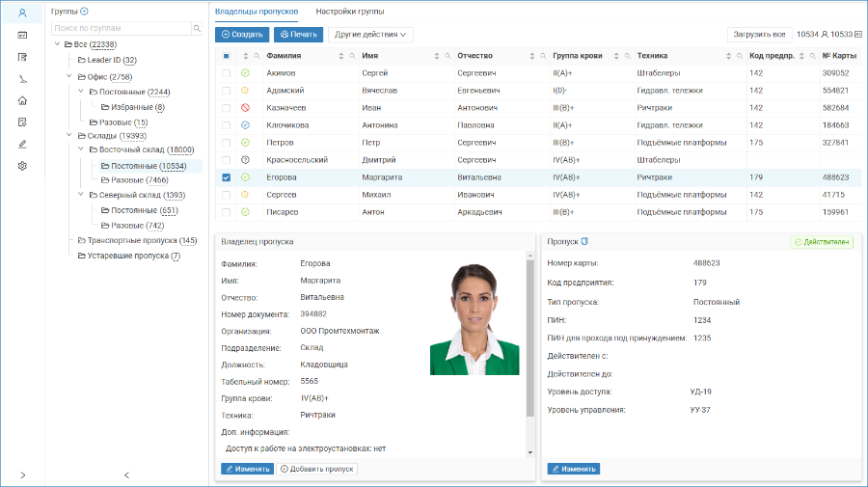Collapse the Северный склад group
Image resolution: width=868 pixels, height=487 pixels.
(x=81, y=194)
